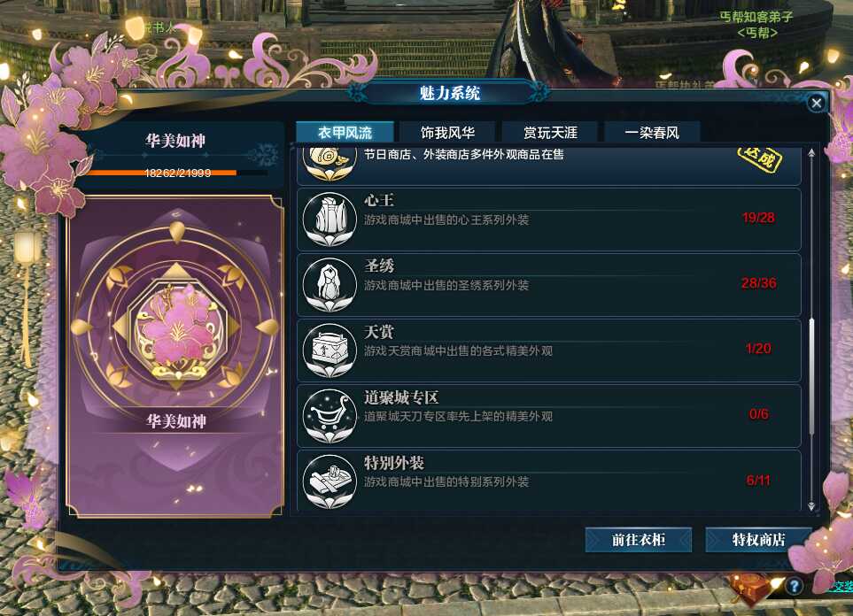Viewport: 853px width, 616px height.
Task: Click the 前往衣柜 button
Action: tap(638, 540)
